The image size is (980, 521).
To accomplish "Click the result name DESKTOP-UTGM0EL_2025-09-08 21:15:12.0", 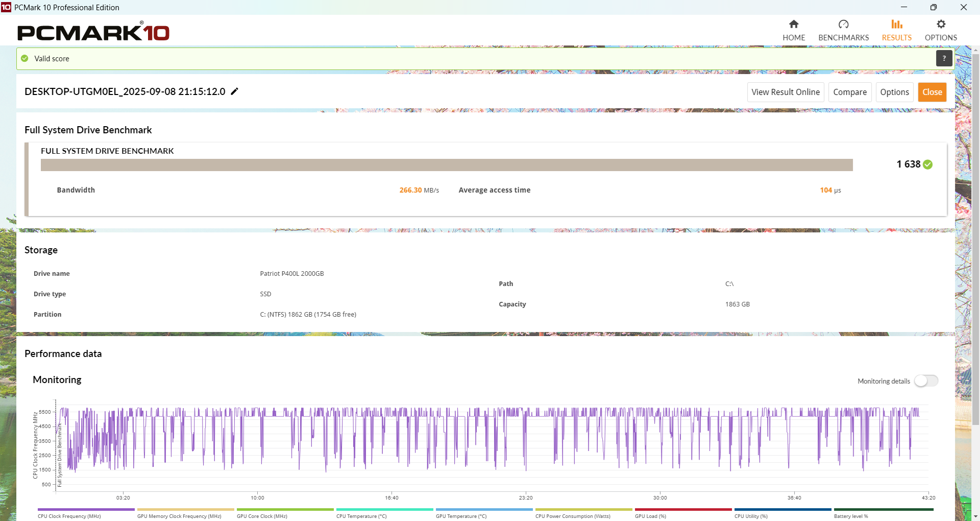I will (x=125, y=91).
